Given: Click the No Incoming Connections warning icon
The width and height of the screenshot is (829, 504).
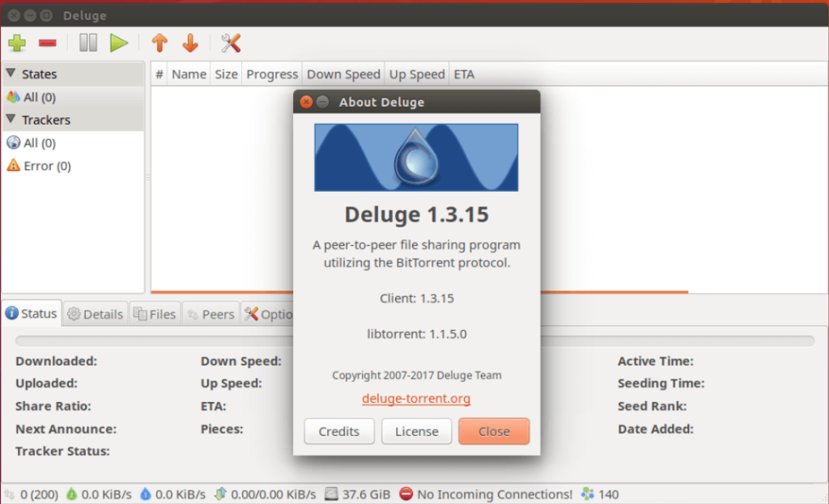Looking at the screenshot, I should point(406,494).
